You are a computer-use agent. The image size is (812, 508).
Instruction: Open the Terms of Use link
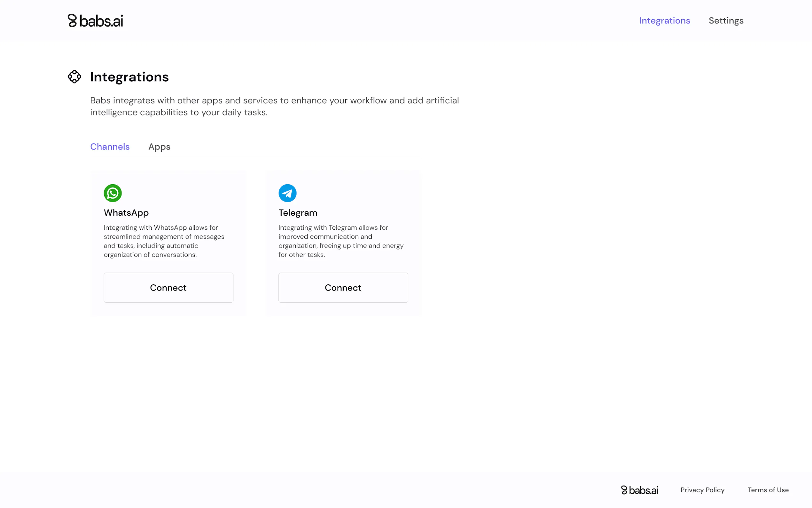(x=768, y=490)
